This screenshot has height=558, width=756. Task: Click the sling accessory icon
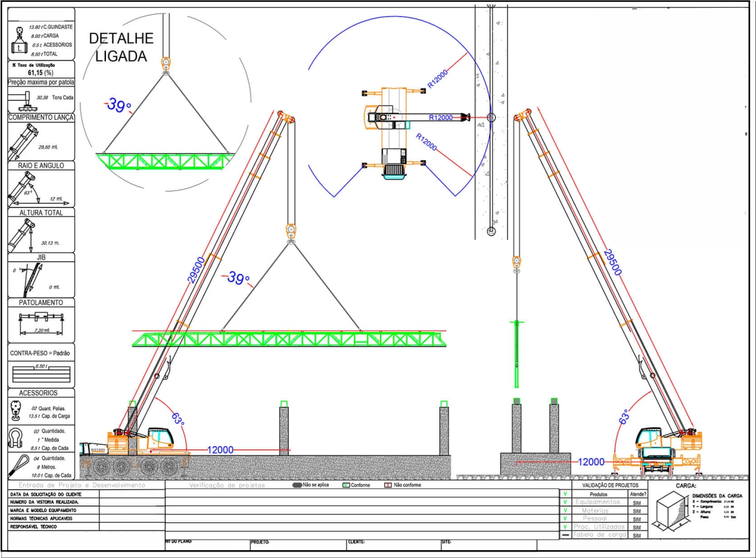point(18,465)
